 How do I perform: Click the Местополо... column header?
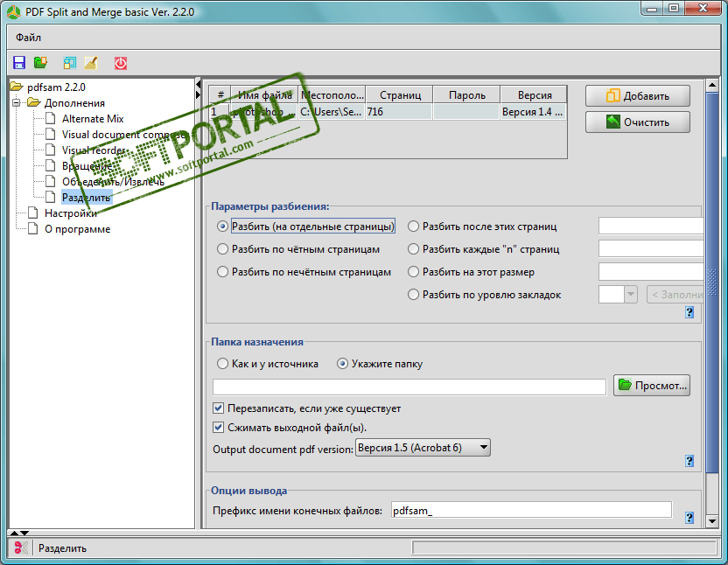(x=332, y=94)
